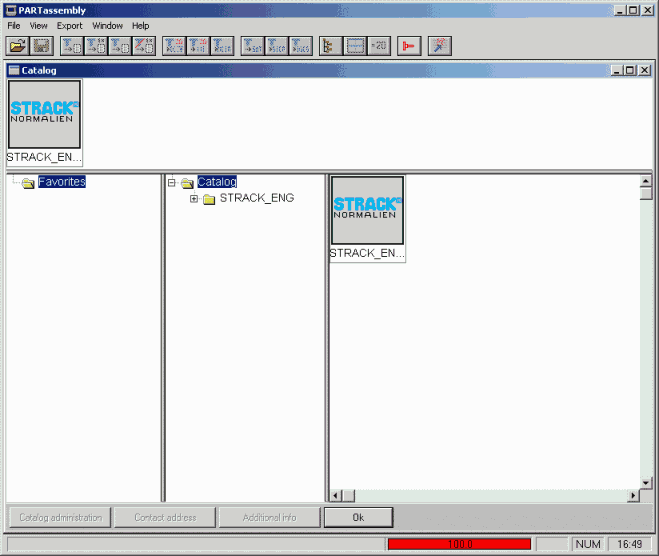Click the STEP export toolbar icon
Image resolution: width=659 pixels, height=556 pixels.
point(277,46)
